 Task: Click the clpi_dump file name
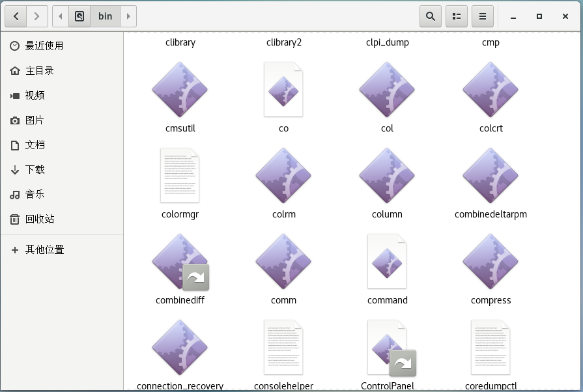388,42
